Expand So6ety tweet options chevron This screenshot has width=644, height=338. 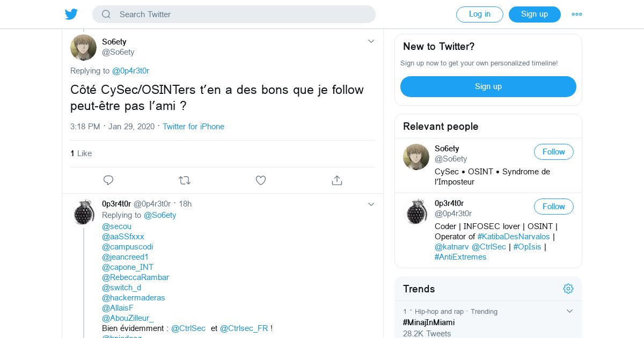click(371, 41)
